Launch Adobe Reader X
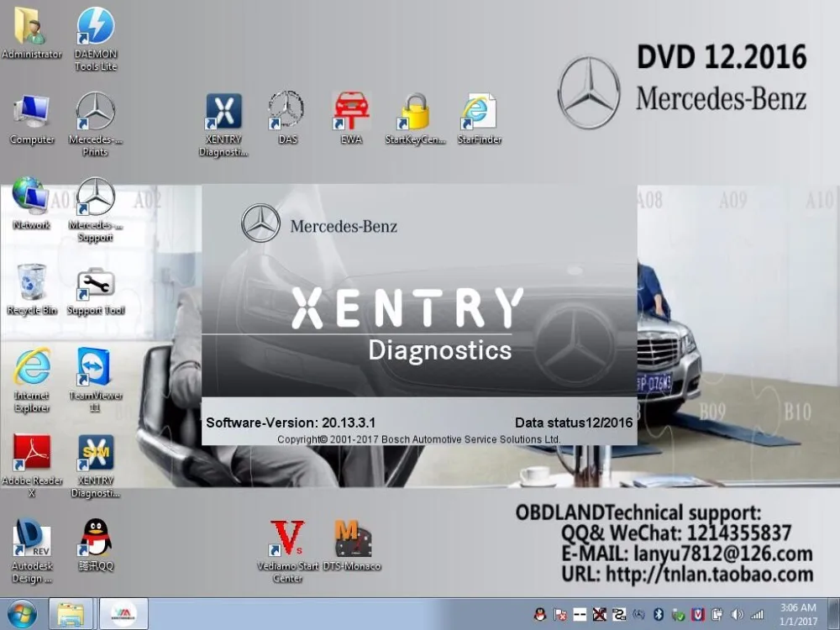The image size is (840, 630). coord(32,465)
